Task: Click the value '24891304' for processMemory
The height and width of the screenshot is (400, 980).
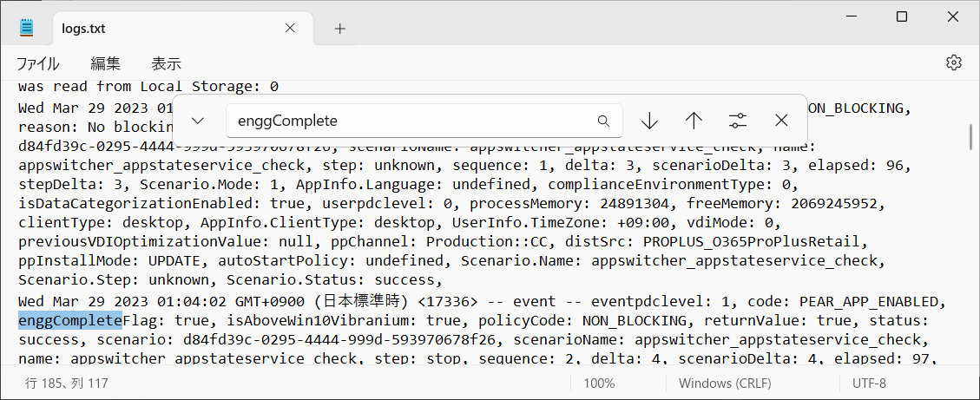Action: point(634,203)
